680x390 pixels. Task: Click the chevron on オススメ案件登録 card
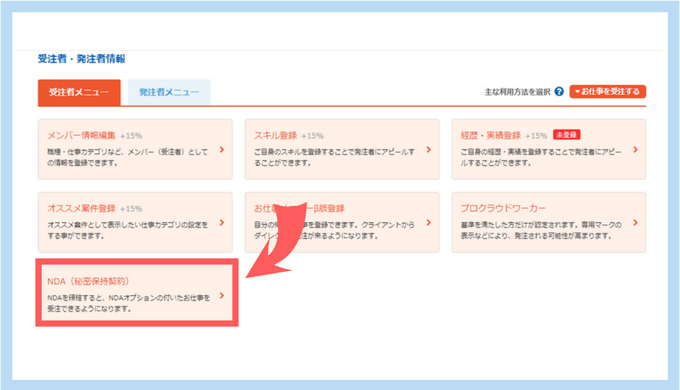(222, 223)
